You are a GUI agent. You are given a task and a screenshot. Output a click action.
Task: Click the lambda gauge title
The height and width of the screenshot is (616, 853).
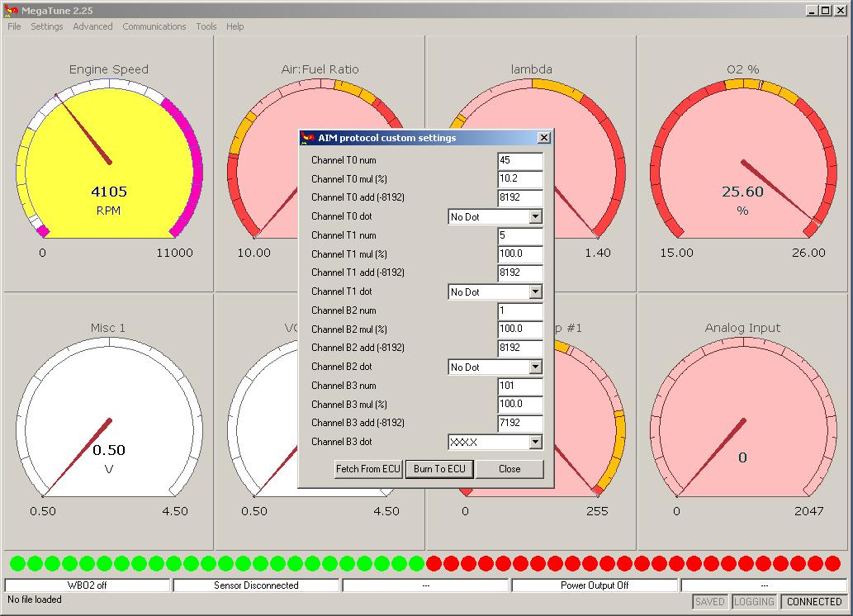pos(532,69)
